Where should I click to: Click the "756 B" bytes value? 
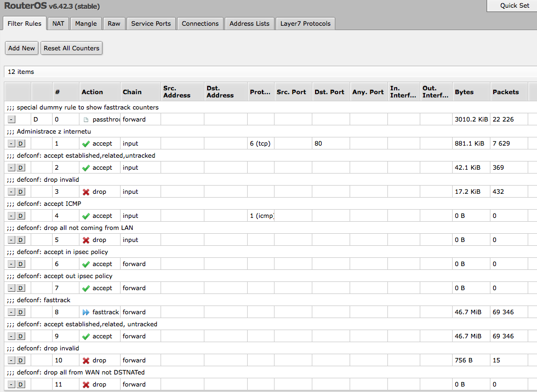(464, 361)
